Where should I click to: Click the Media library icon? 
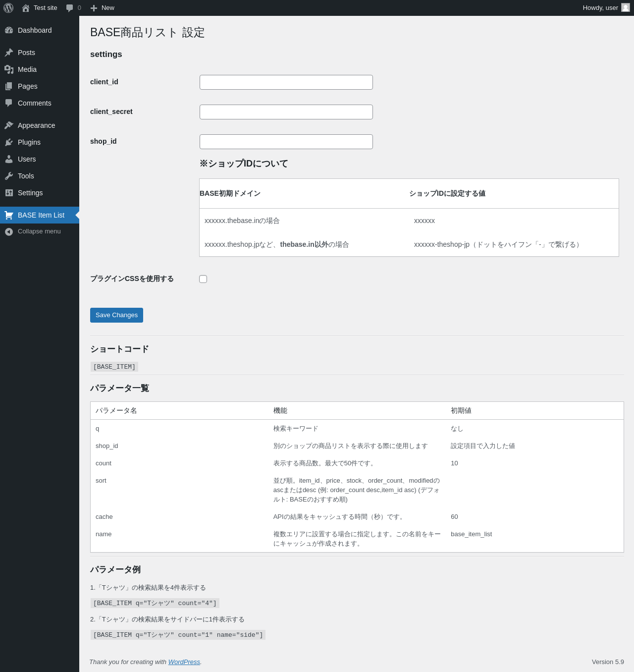point(9,69)
